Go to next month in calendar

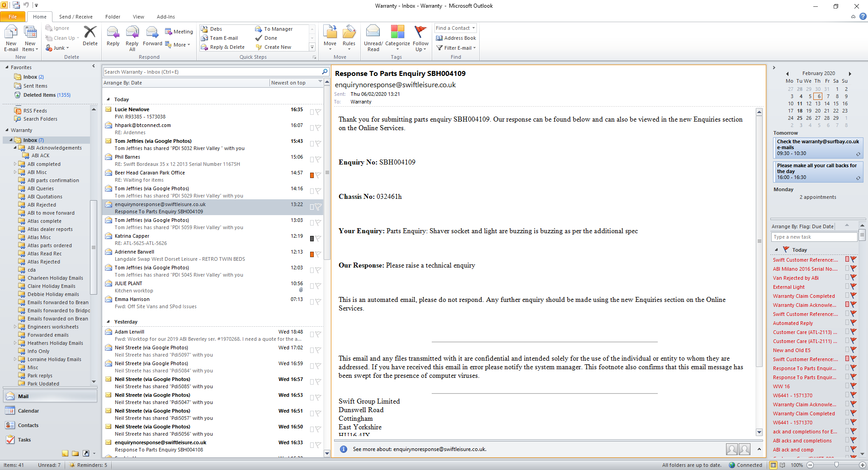click(850, 73)
